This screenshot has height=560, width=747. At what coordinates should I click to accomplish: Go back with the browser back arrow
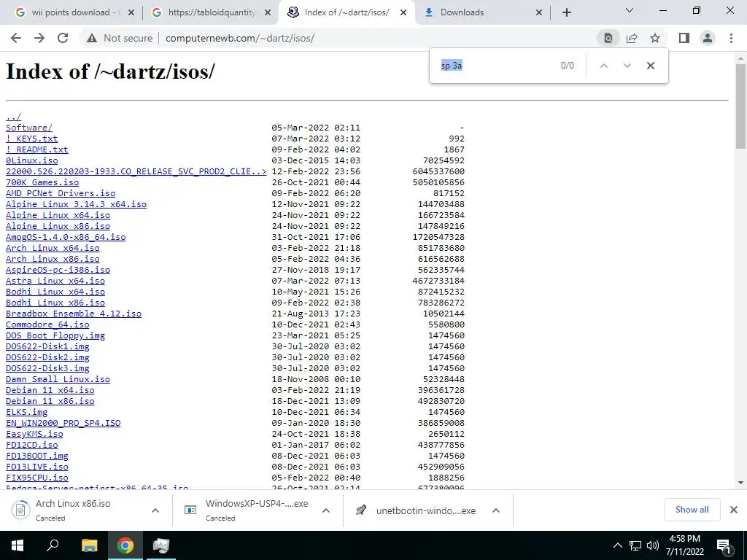[x=16, y=38]
